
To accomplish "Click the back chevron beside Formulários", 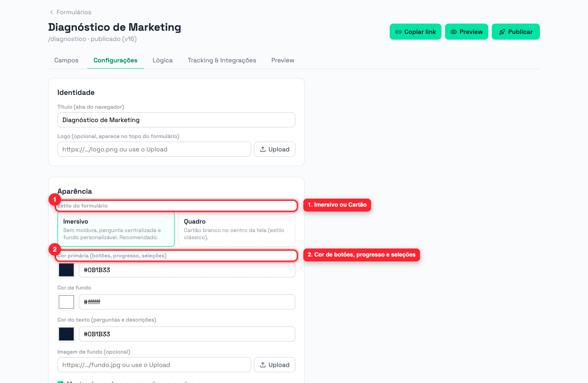I will coord(51,12).
